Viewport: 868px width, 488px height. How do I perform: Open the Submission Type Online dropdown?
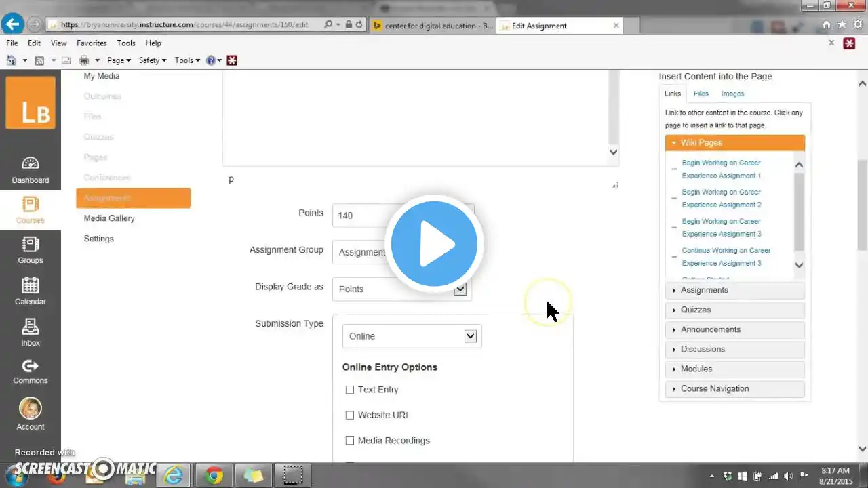pyautogui.click(x=412, y=336)
